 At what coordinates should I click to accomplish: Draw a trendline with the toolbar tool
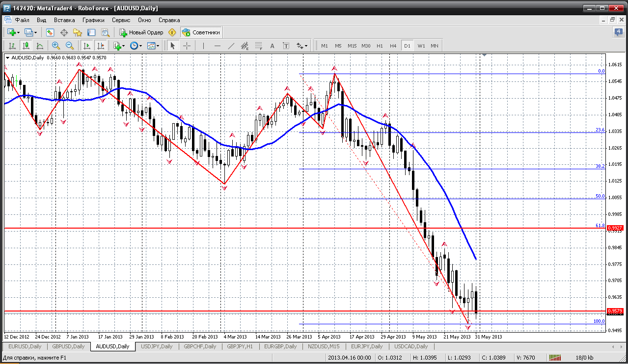(x=231, y=46)
